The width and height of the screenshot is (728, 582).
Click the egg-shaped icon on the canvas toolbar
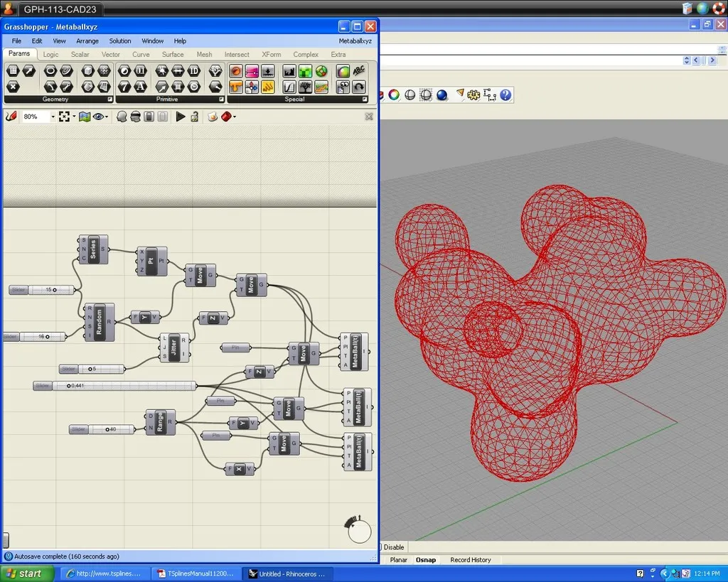coord(213,117)
